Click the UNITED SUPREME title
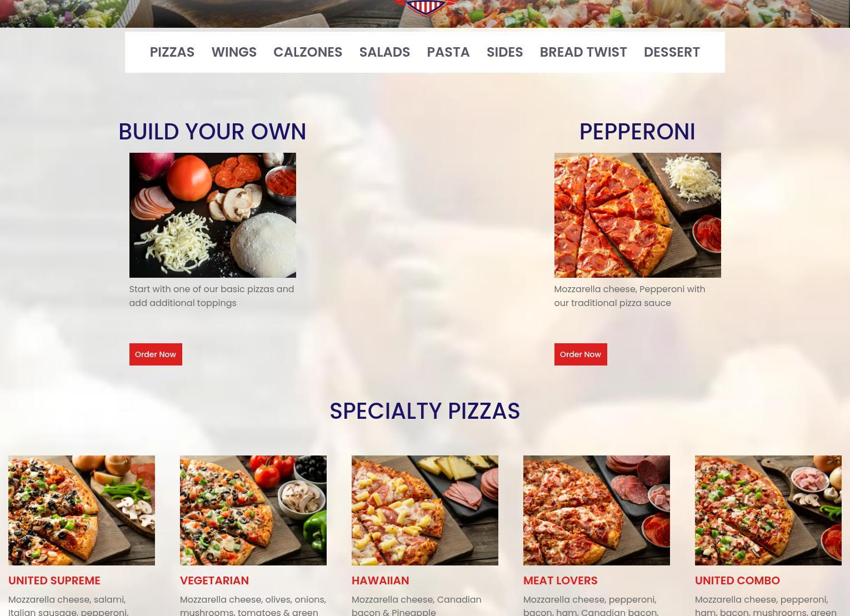This screenshot has width=850, height=616. pyautogui.click(x=54, y=580)
